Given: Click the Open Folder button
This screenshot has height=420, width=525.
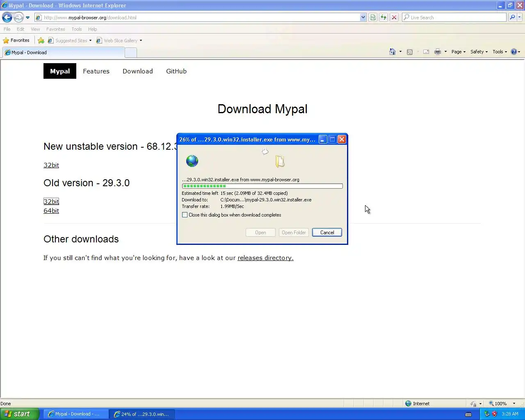Looking at the screenshot, I should [x=294, y=232].
